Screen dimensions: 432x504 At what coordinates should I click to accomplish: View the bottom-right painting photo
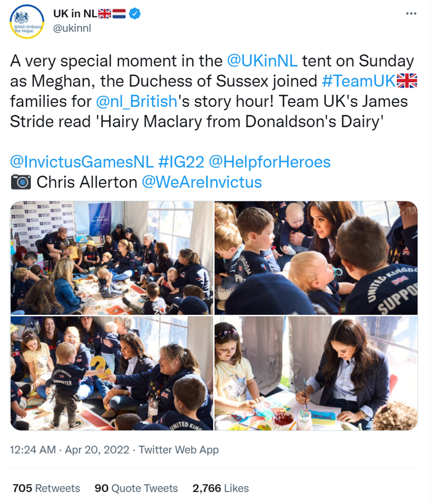tap(316, 373)
